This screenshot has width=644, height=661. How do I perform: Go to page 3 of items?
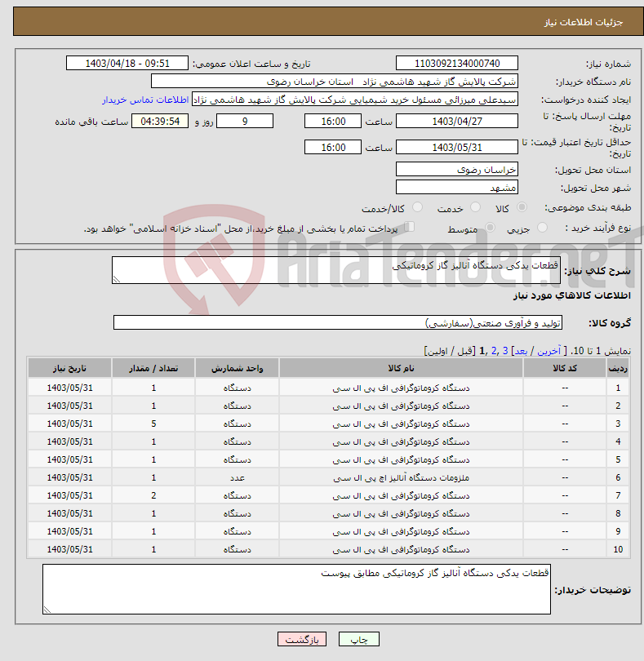click(x=504, y=351)
